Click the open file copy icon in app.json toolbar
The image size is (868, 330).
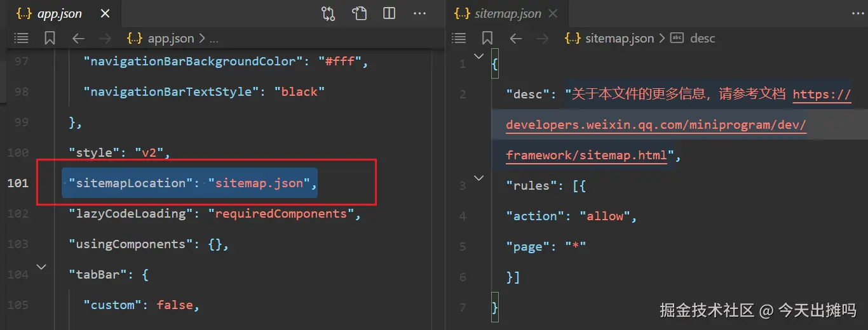(x=359, y=13)
